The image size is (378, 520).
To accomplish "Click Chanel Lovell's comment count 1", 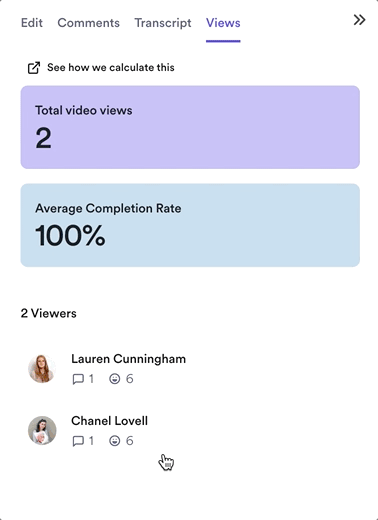I will [x=91, y=441].
